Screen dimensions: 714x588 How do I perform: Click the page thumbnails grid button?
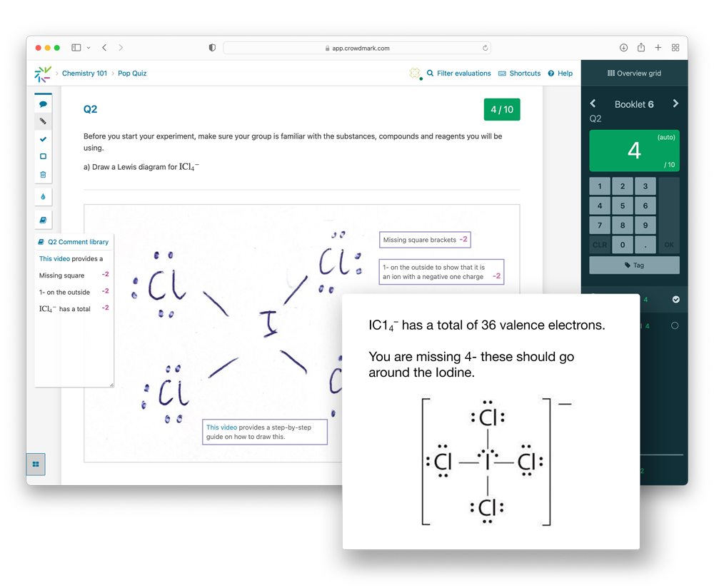pyautogui.click(x=36, y=464)
